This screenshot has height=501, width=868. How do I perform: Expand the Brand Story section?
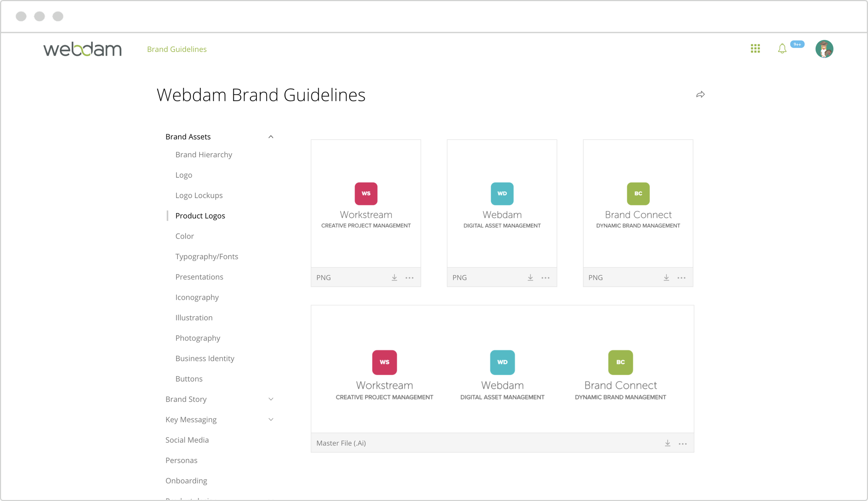coord(271,399)
